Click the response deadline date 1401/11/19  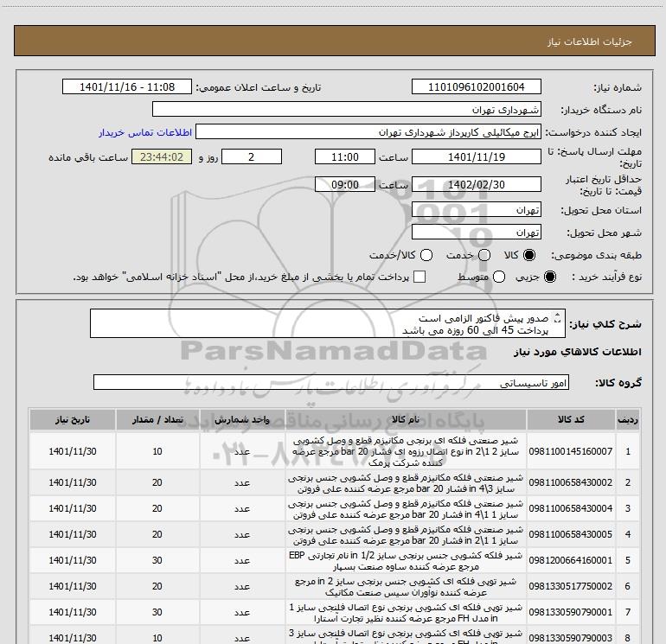(476, 156)
